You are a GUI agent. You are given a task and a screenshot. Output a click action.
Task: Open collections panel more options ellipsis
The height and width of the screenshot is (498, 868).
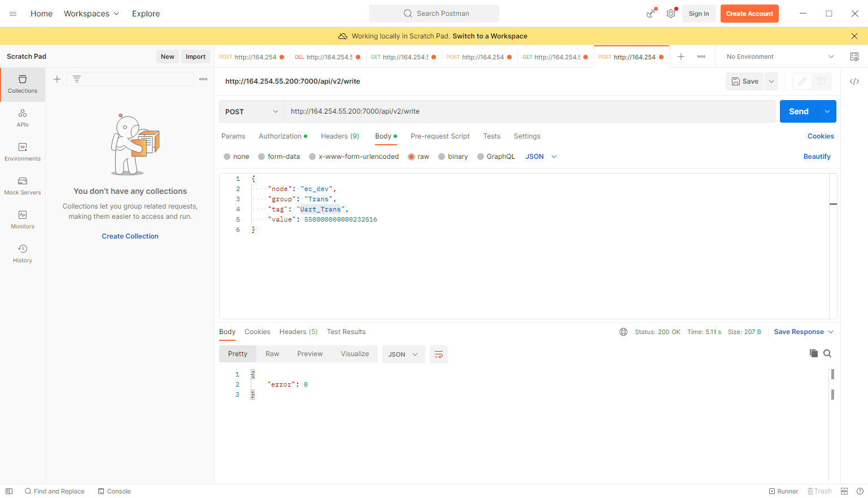(203, 79)
